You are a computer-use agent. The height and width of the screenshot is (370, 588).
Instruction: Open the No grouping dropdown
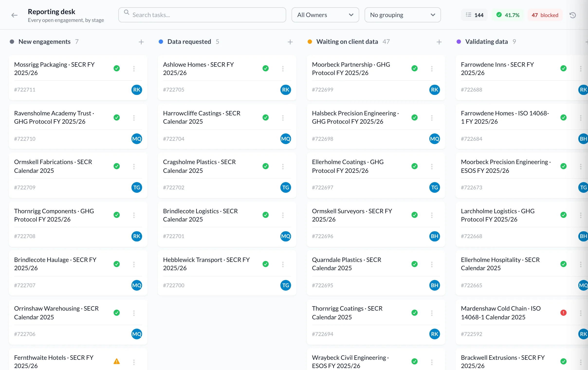[403, 15]
